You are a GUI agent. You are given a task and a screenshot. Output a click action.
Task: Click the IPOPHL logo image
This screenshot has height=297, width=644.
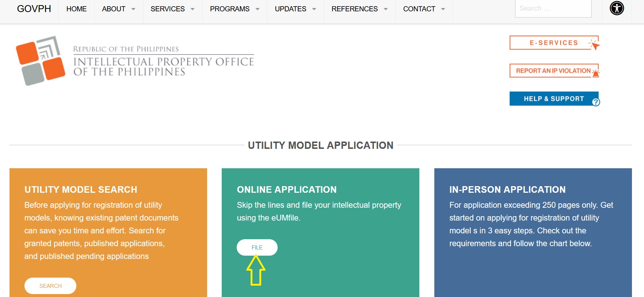point(41,60)
